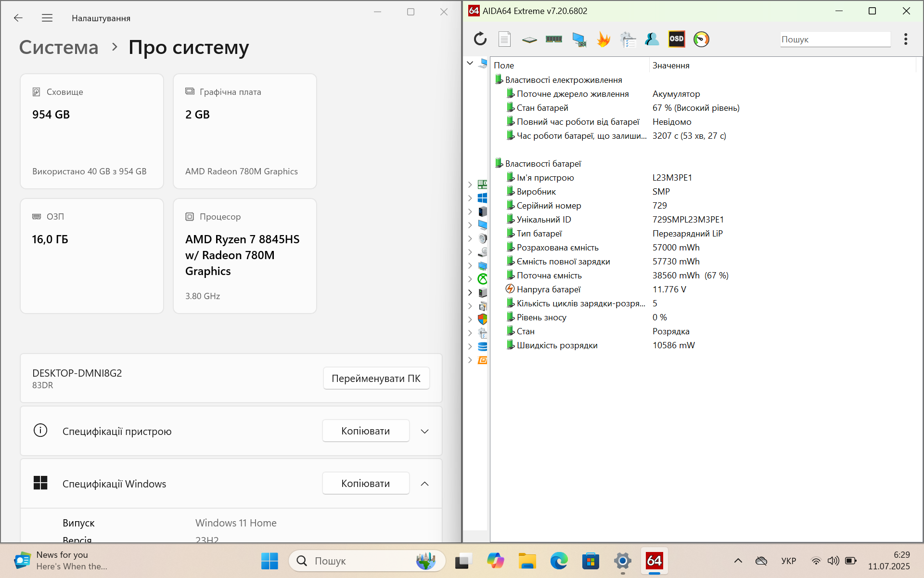
Task: Show hidden system tray icons
Action: click(738, 561)
